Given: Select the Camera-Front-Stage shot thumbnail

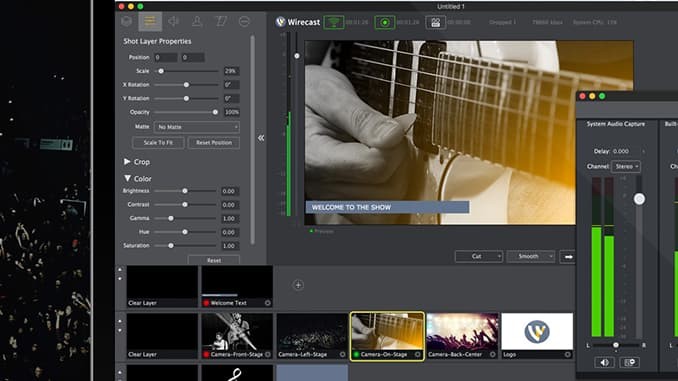Looking at the screenshot, I should tap(237, 336).
